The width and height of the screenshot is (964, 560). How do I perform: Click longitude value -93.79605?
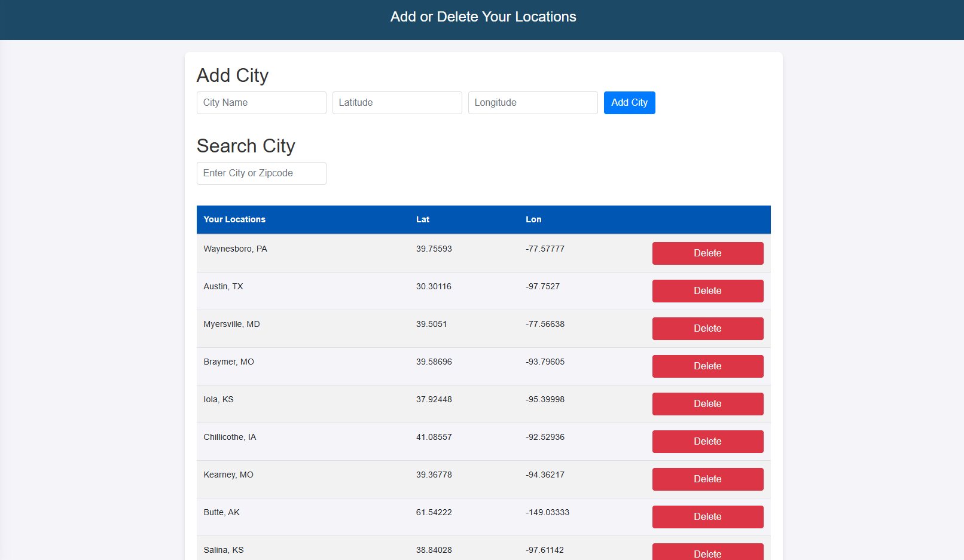(545, 362)
